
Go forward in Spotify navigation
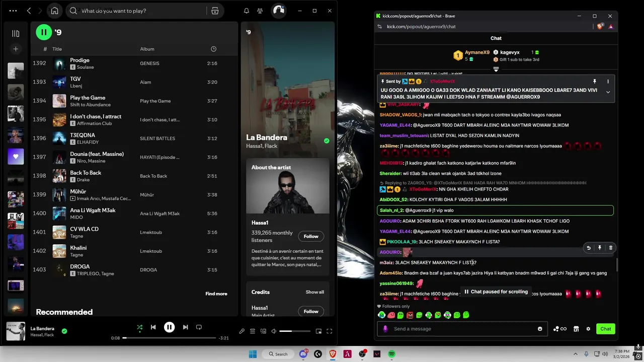pos(40,11)
